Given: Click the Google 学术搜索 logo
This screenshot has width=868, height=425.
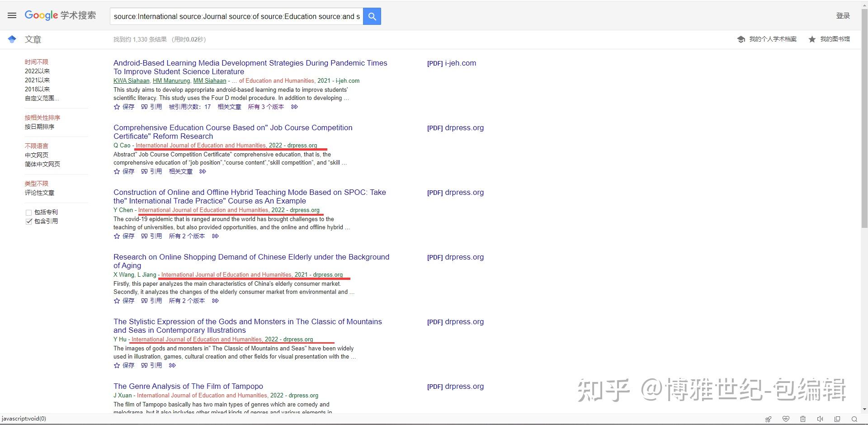Looking at the screenshot, I should (60, 15).
